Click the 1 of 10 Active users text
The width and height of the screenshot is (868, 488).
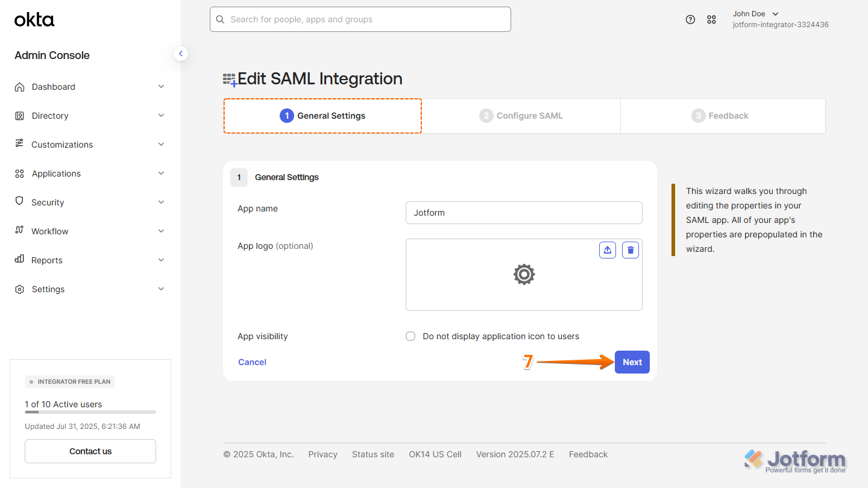click(x=63, y=404)
